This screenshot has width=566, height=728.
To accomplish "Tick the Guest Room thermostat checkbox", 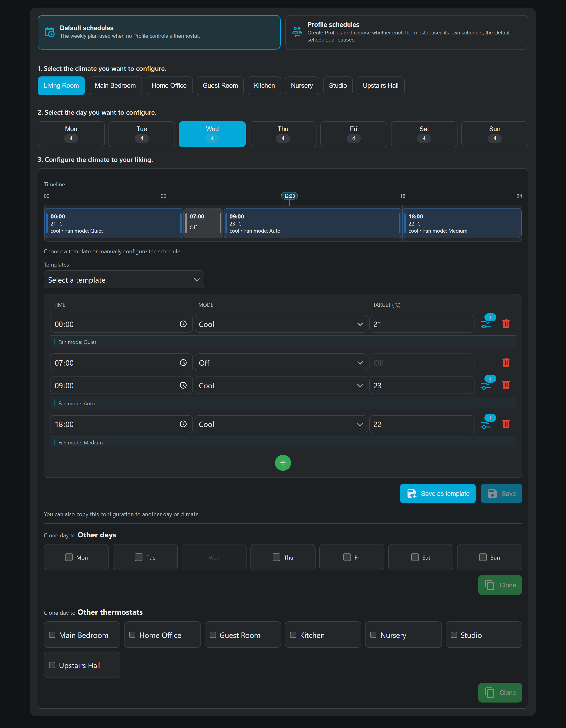I will click(213, 635).
